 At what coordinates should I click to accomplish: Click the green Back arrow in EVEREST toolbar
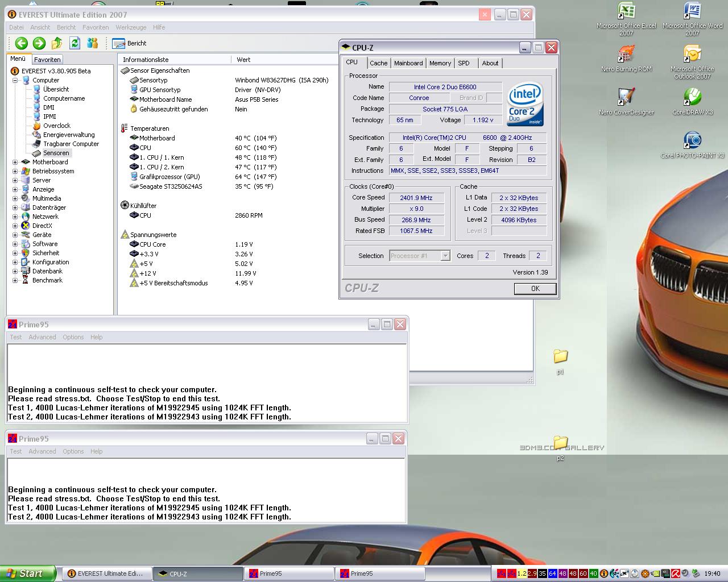coord(22,43)
